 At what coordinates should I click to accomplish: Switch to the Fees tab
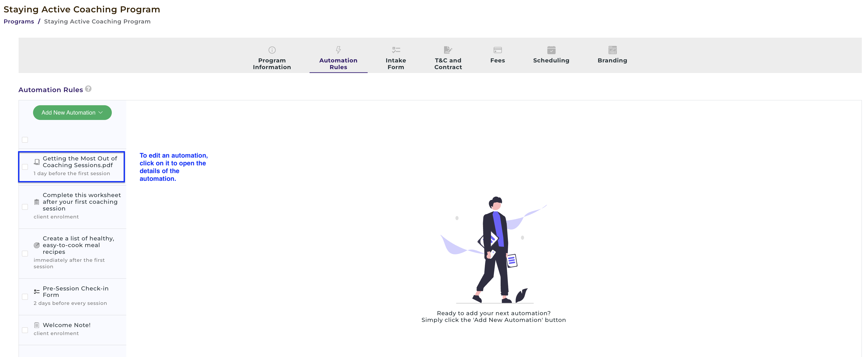pyautogui.click(x=497, y=55)
